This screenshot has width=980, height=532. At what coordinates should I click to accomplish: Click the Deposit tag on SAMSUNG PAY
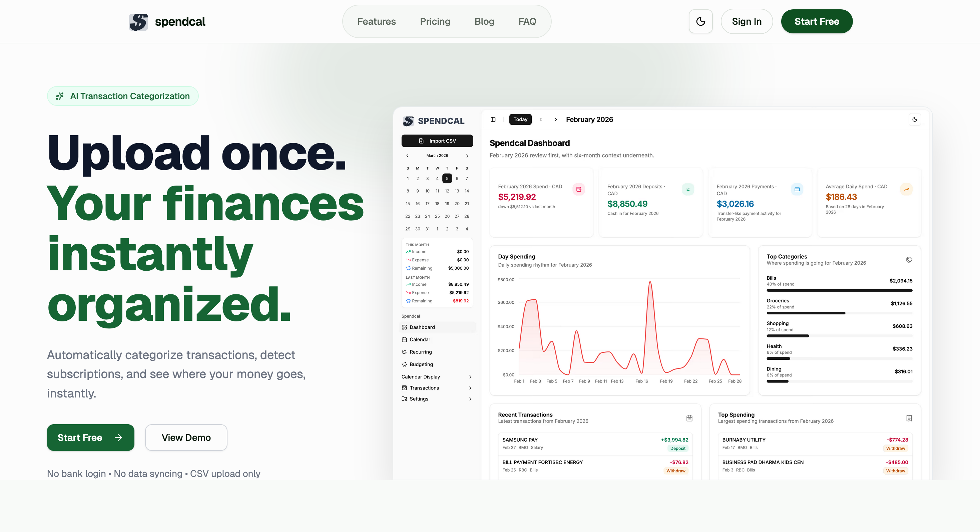(x=677, y=449)
